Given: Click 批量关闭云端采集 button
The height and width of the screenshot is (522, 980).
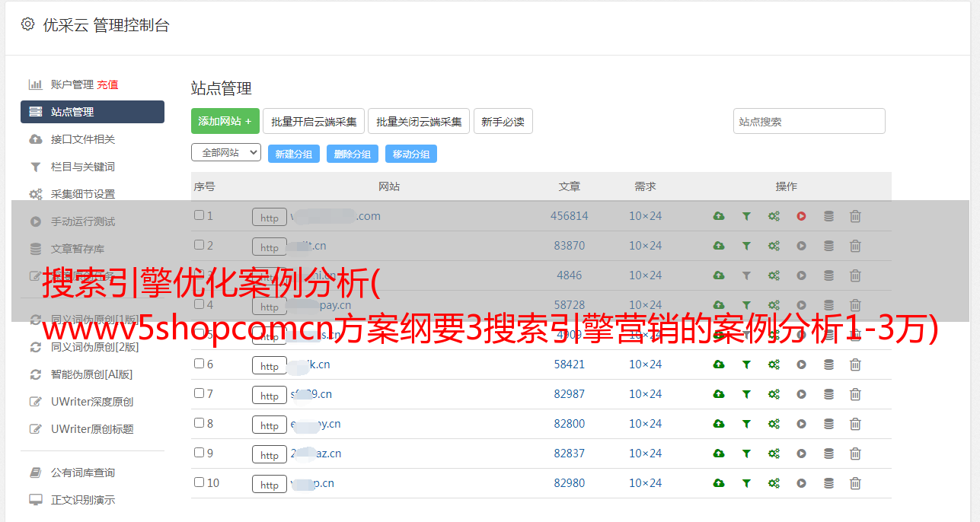Looking at the screenshot, I should click(x=419, y=121).
